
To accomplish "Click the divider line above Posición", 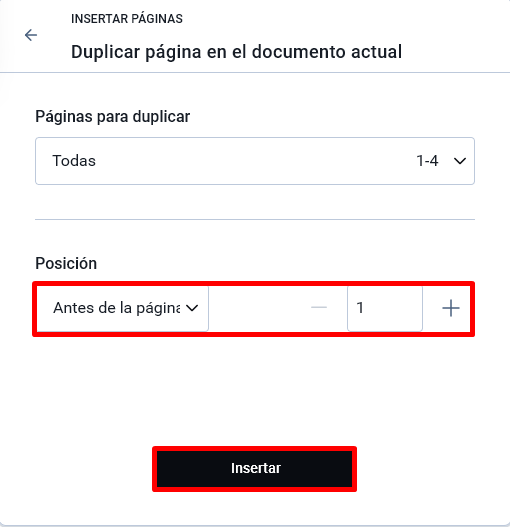I will (255, 219).
